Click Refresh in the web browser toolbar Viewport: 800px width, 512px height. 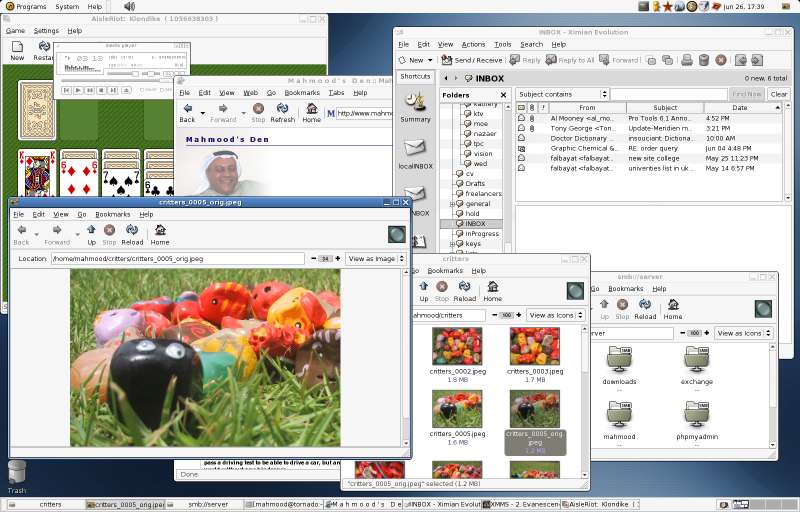pos(282,112)
